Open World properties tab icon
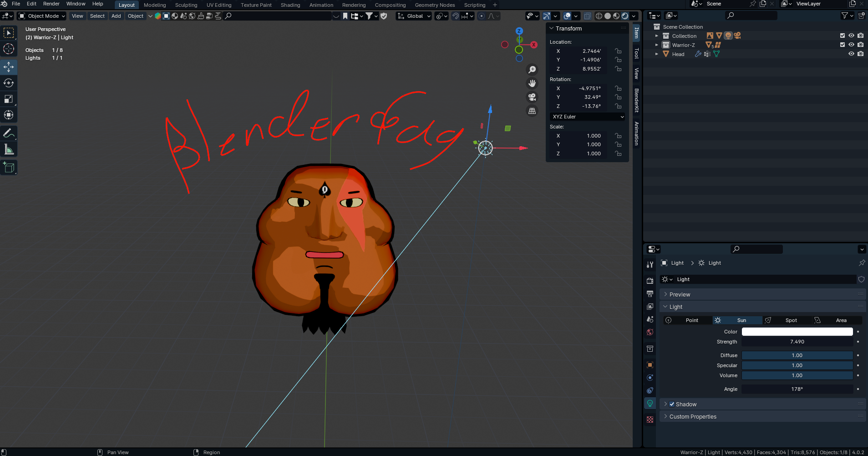The width and height of the screenshot is (868, 456). [x=650, y=332]
